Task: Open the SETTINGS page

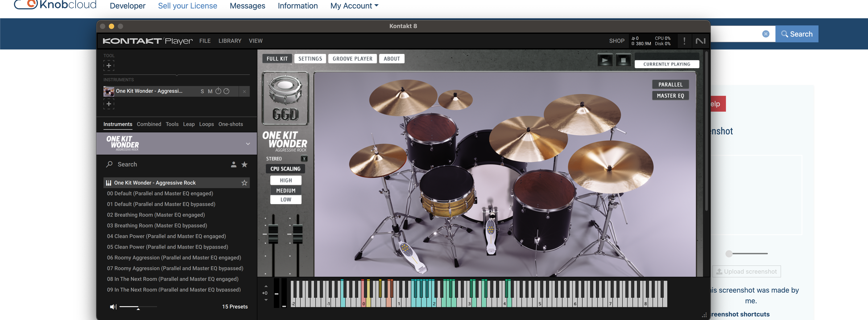Action: click(x=310, y=59)
